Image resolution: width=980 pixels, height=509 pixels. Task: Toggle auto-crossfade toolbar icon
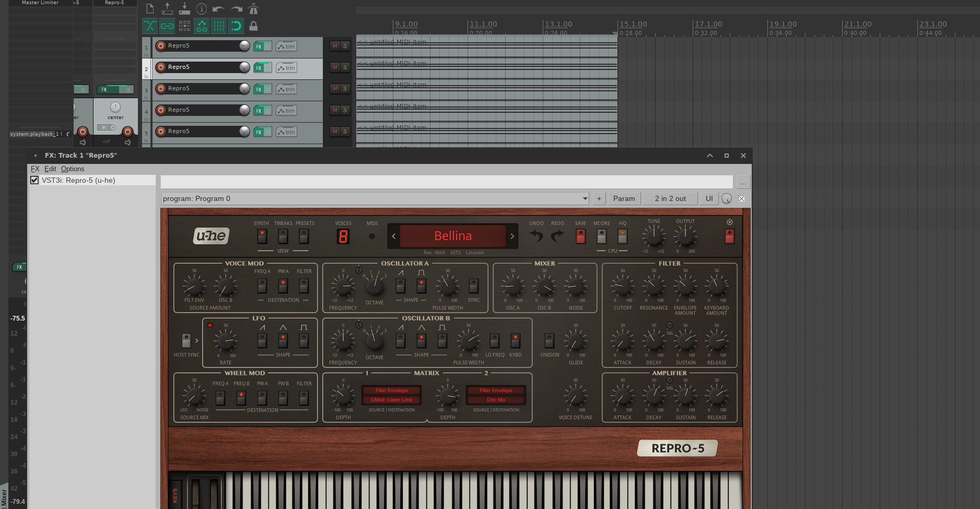pos(150,26)
